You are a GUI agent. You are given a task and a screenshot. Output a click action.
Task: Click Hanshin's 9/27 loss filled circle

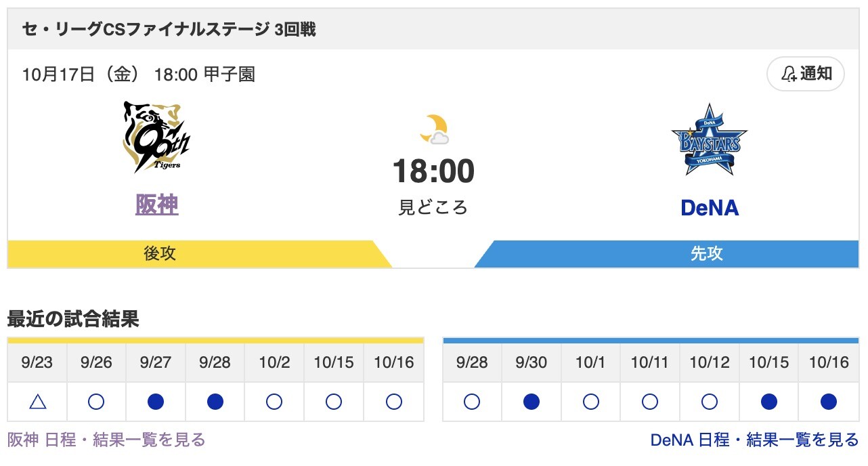(156, 402)
